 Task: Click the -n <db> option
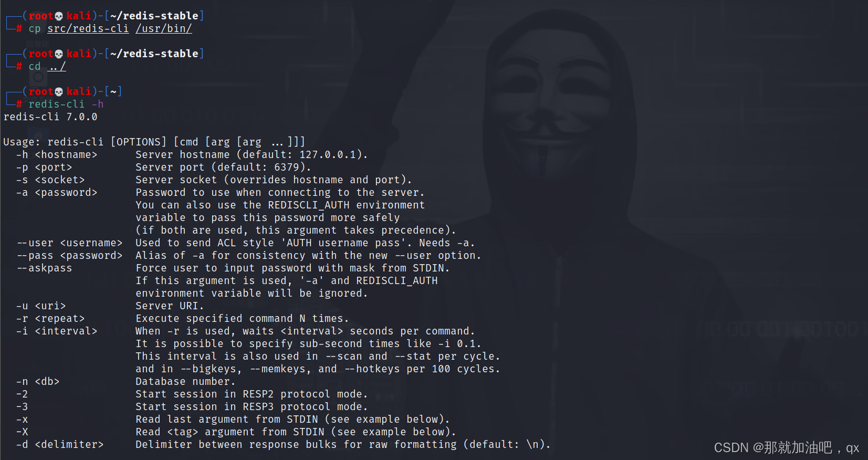(x=38, y=382)
